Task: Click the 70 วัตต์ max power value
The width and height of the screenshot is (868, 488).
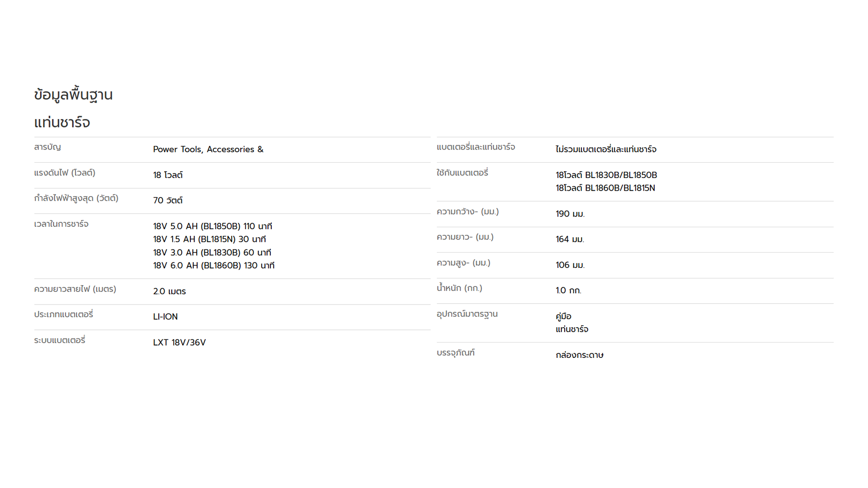Action: [168, 200]
